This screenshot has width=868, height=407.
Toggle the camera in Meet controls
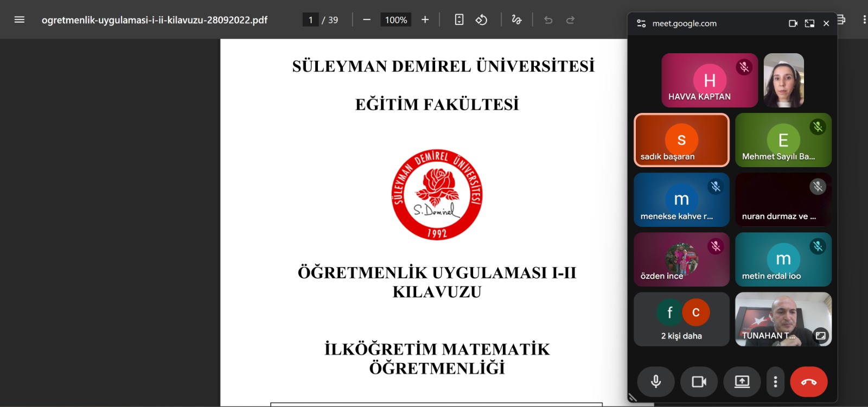(699, 381)
